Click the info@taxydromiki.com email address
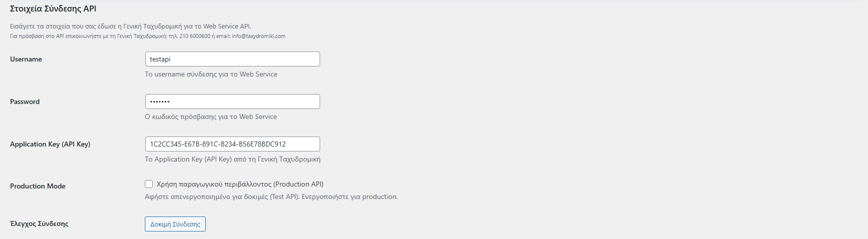Image resolution: width=868 pixels, height=239 pixels. point(258,36)
